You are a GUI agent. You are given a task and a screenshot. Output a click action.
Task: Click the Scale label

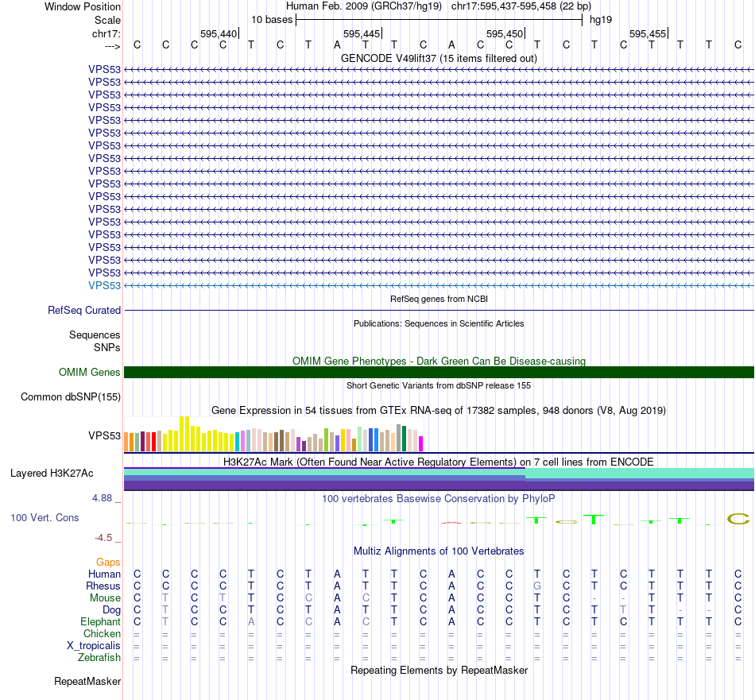(x=108, y=20)
